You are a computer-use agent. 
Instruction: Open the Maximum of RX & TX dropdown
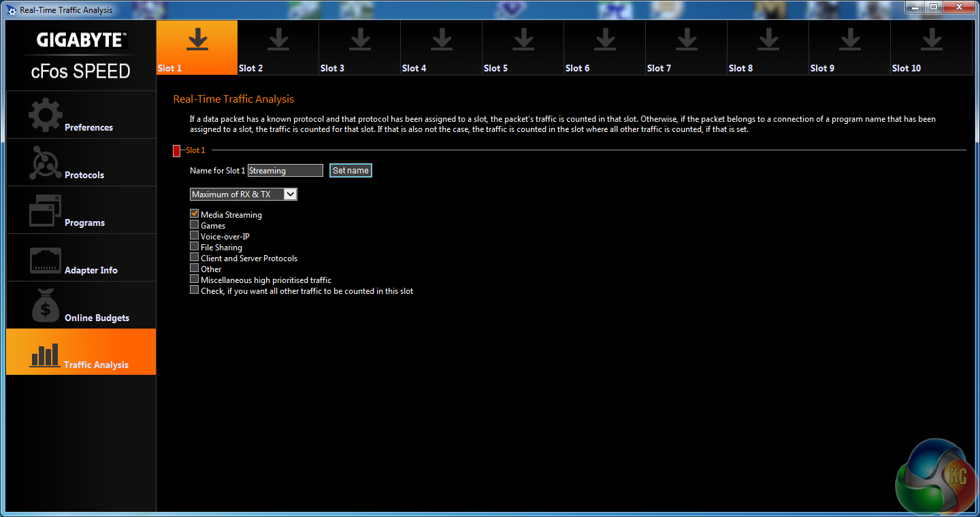tap(244, 195)
